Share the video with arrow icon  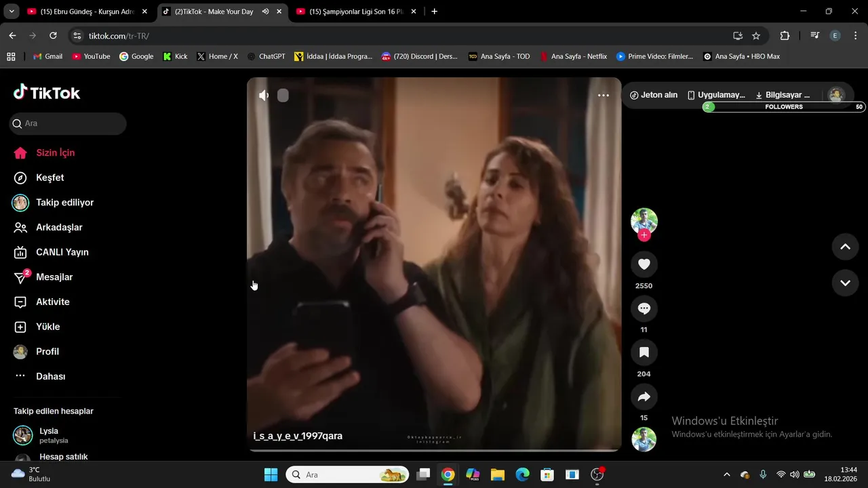point(644,396)
